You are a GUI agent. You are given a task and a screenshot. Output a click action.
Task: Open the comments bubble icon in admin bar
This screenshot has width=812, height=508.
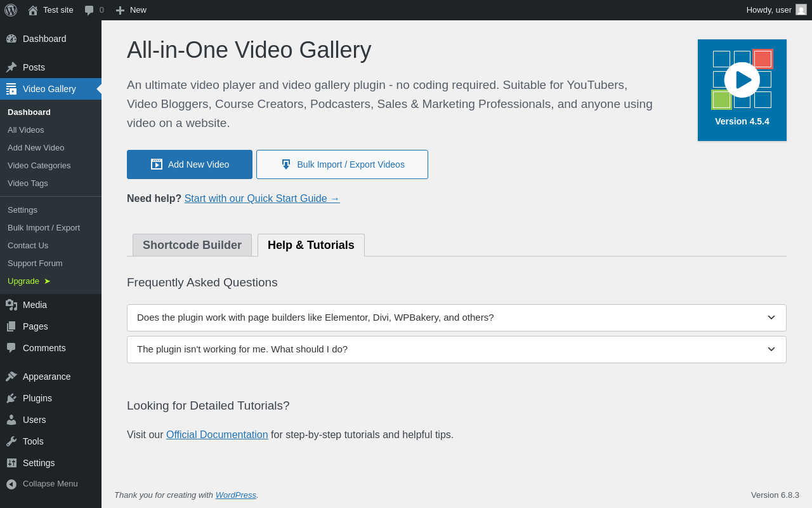pyautogui.click(x=89, y=10)
